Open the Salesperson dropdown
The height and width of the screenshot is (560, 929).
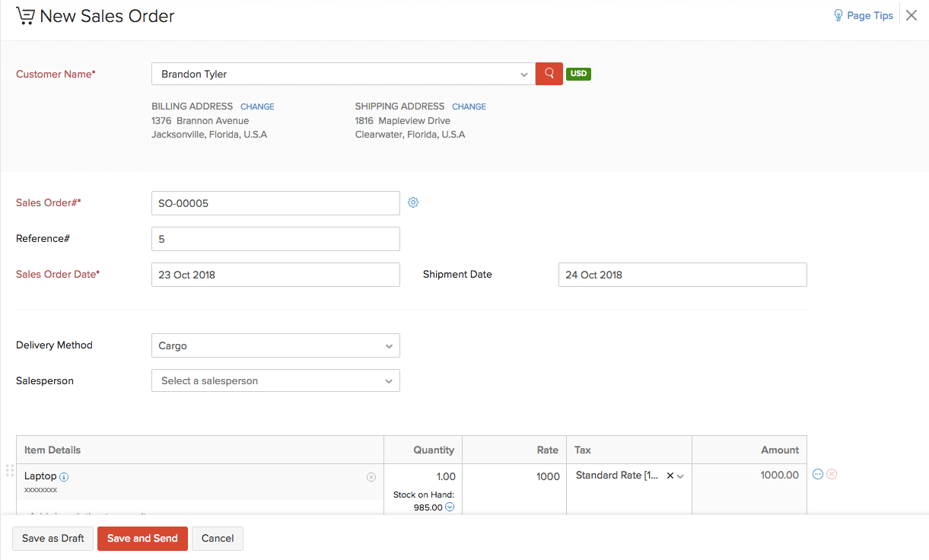(389, 381)
